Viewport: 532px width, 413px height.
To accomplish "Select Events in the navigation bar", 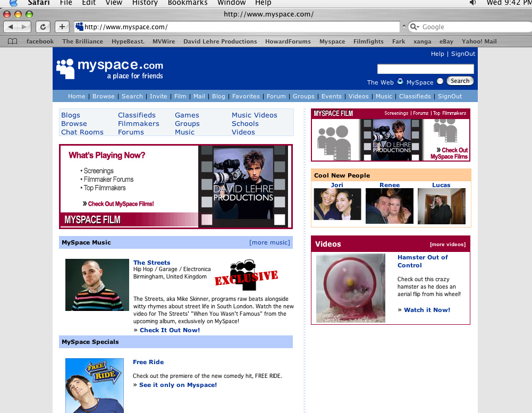I will [332, 96].
